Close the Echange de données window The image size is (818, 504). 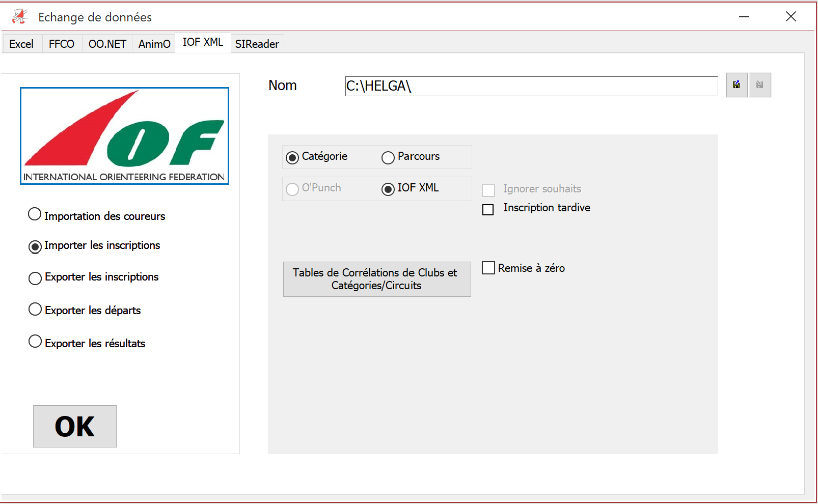[791, 17]
